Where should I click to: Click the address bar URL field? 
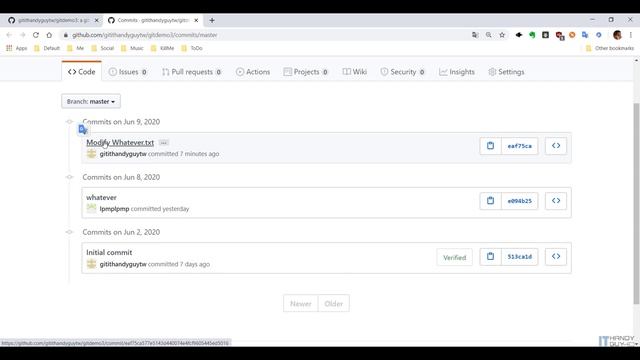[x=265, y=35]
